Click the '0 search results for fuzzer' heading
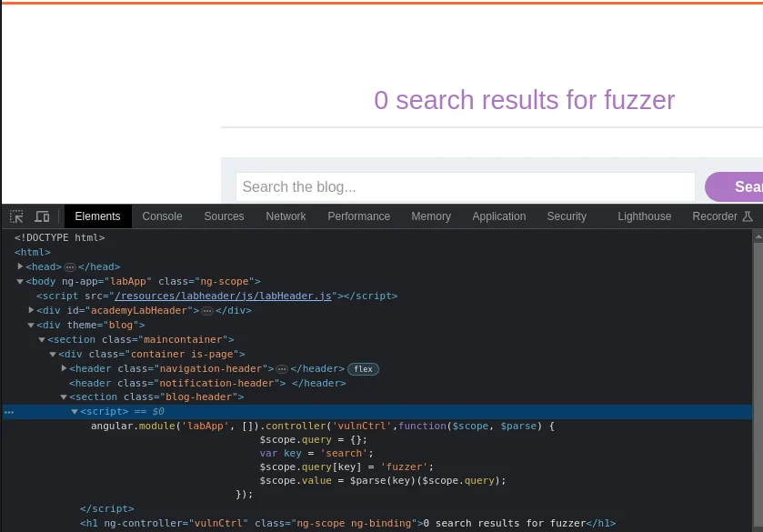Screen dimensions: 763x532 tap(524, 100)
